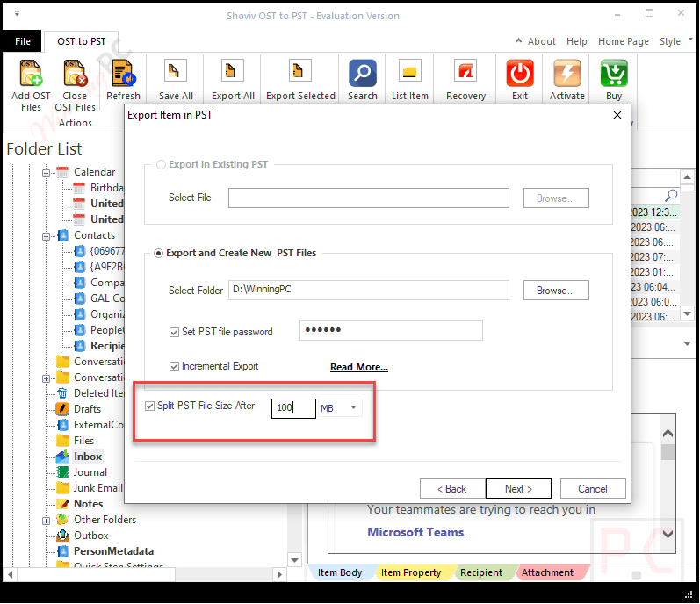The image size is (700, 604).
Task: Click the Select Folder path field
Action: [x=368, y=290]
